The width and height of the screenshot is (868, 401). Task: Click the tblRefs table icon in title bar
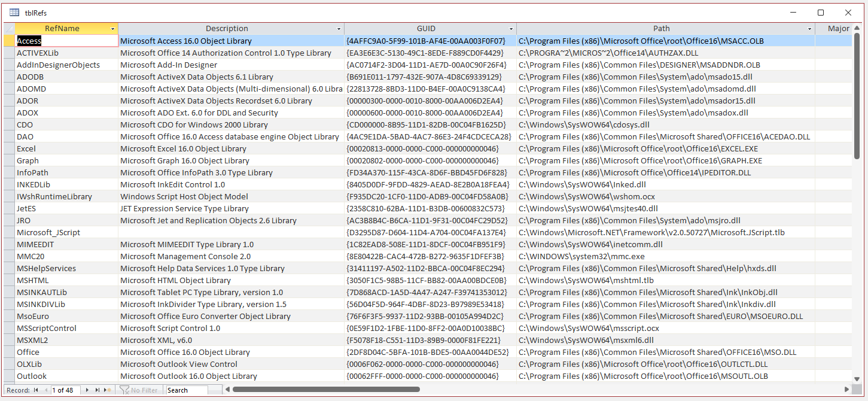[14, 13]
